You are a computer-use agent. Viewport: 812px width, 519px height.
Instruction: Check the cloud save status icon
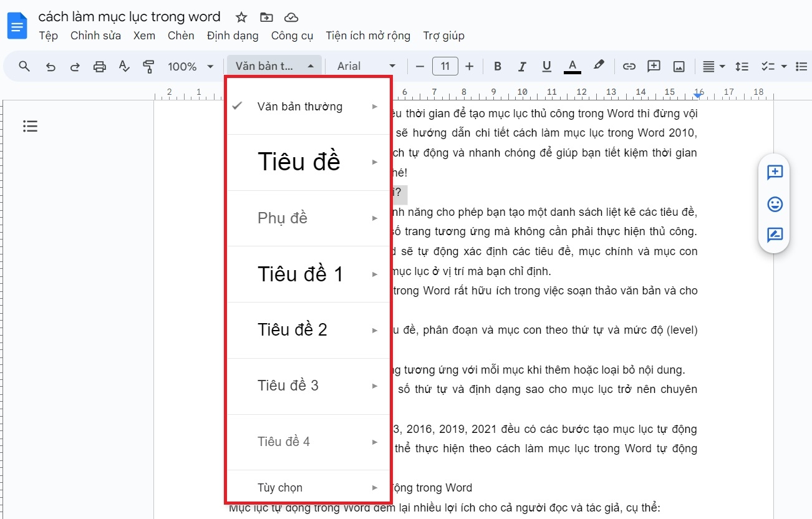(x=291, y=17)
